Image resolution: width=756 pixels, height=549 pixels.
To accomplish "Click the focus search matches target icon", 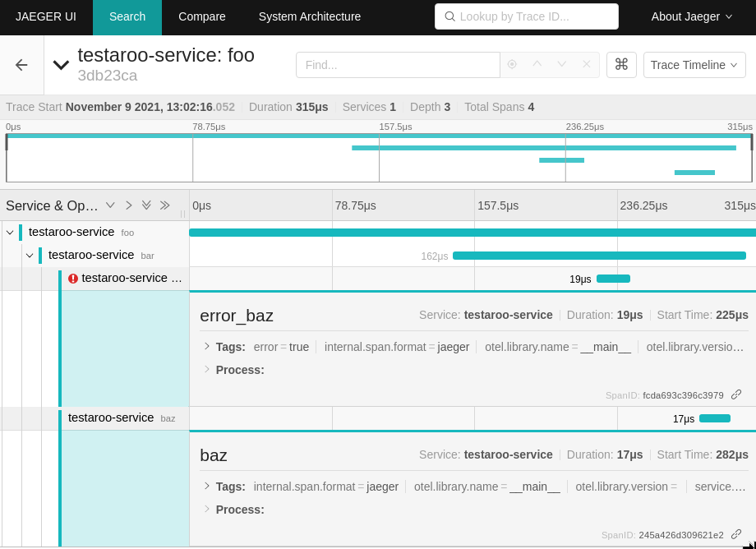I will [512, 64].
